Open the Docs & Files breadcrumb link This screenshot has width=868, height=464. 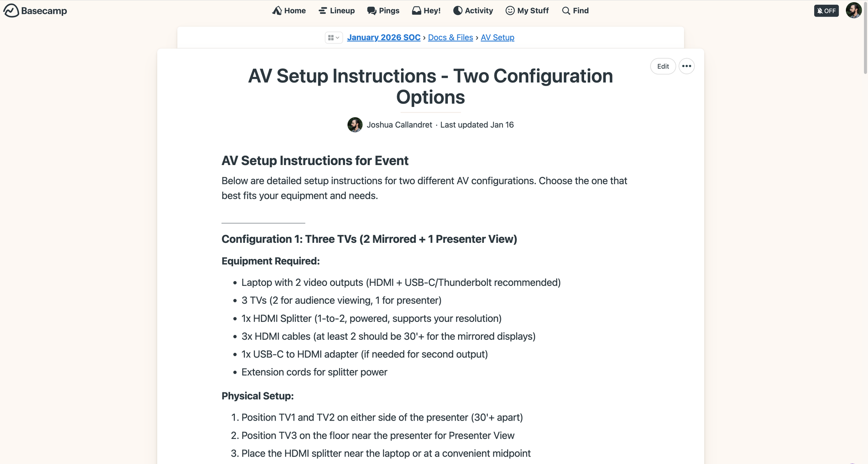[x=450, y=38]
